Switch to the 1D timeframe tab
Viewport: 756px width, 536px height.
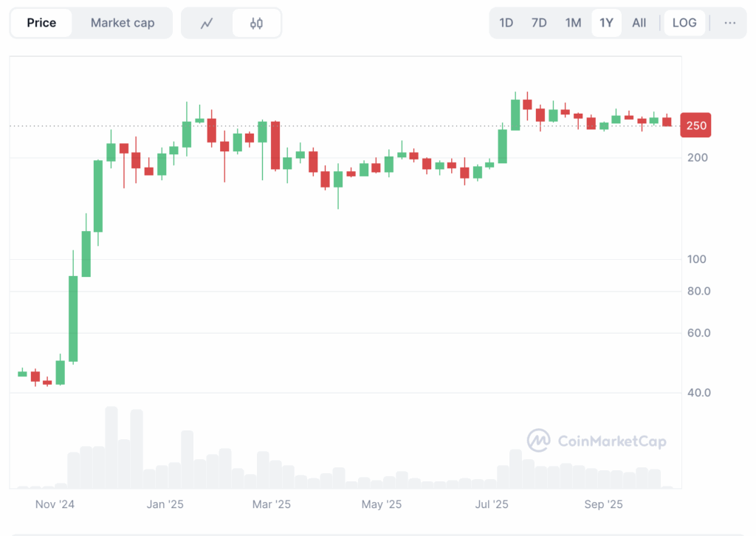pyautogui.click(x=506, y=23)
